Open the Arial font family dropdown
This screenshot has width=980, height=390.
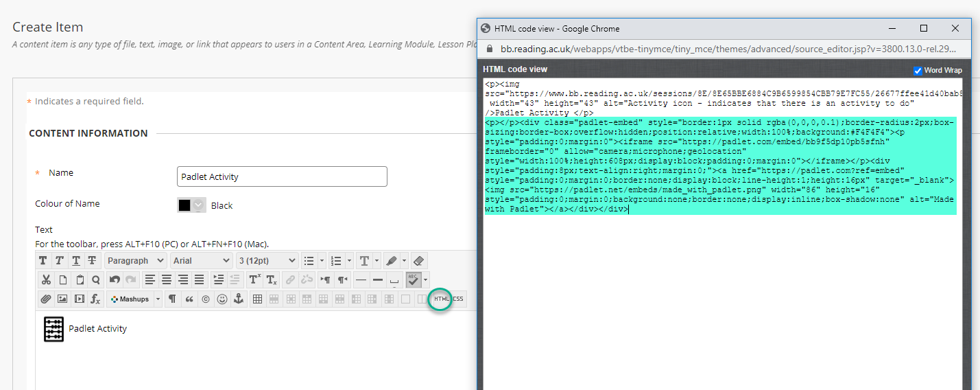tap(201, 261)
